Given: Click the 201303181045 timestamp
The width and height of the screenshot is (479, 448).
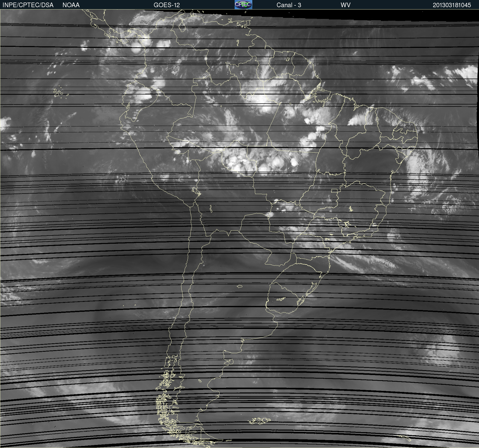Looking at the screenshot, I should 452,5.
